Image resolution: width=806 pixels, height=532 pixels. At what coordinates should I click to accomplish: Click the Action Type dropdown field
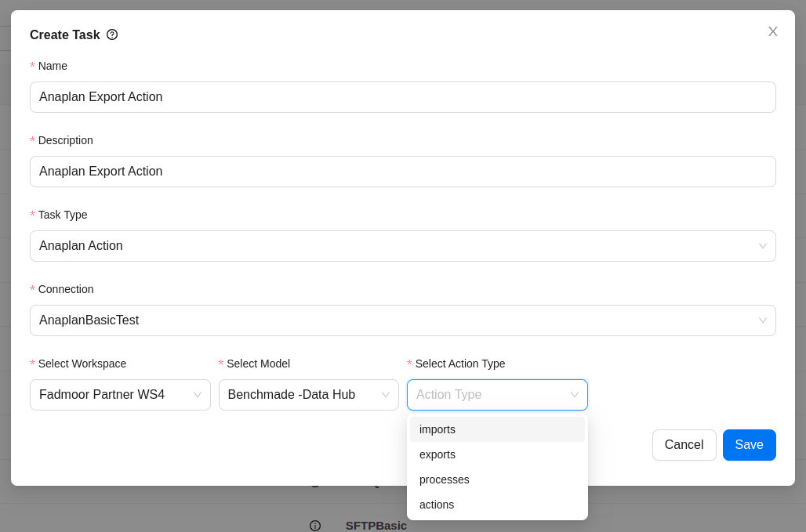point(497,395)
